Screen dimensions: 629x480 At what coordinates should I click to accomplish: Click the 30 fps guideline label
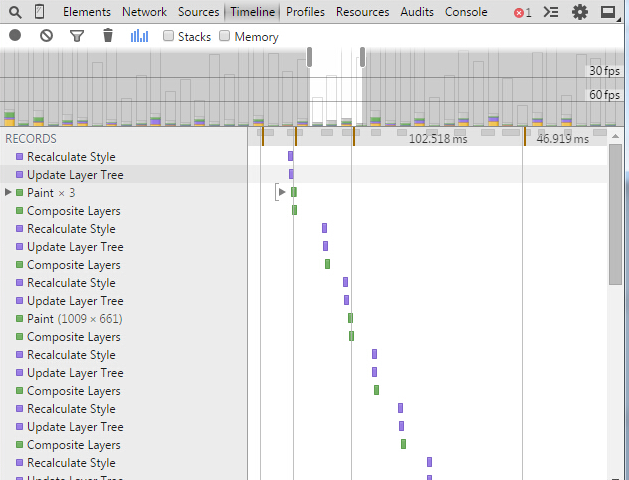coord(604,71)
